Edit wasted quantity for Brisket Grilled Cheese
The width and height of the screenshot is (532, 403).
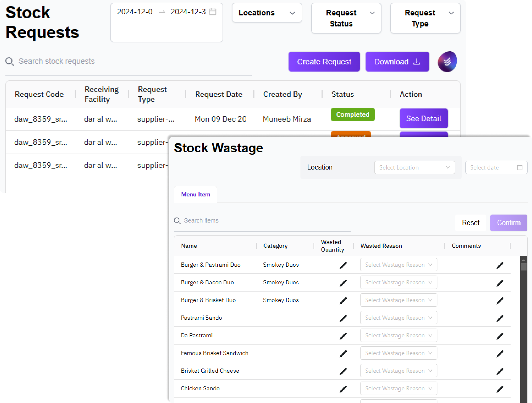click(x=343, y=371)
